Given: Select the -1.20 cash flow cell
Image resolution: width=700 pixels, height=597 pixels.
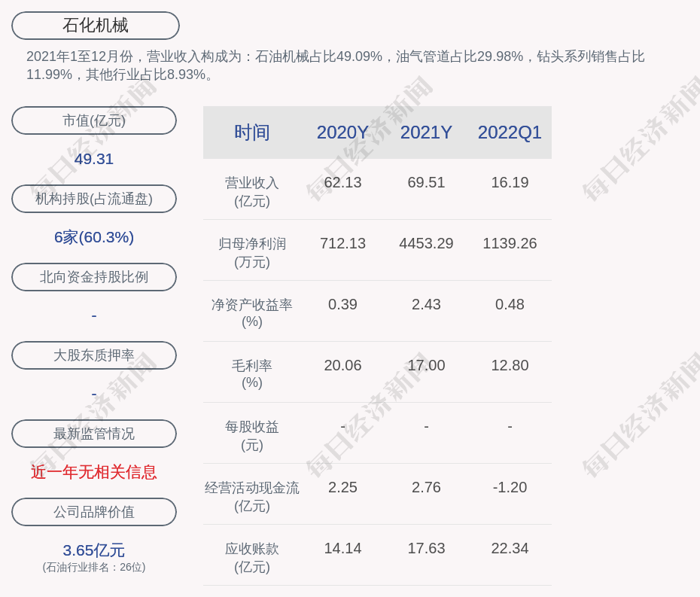Looking at the screenshot, I should [510, 487].
